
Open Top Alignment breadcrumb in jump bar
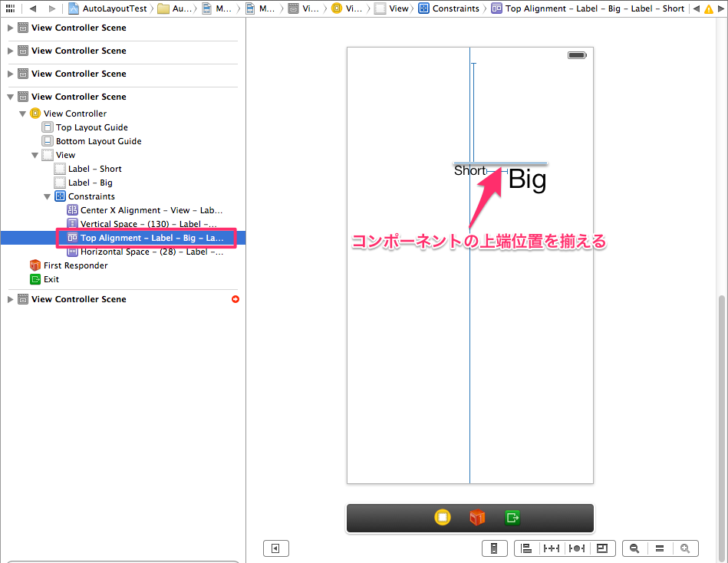(x=588, y=8)
